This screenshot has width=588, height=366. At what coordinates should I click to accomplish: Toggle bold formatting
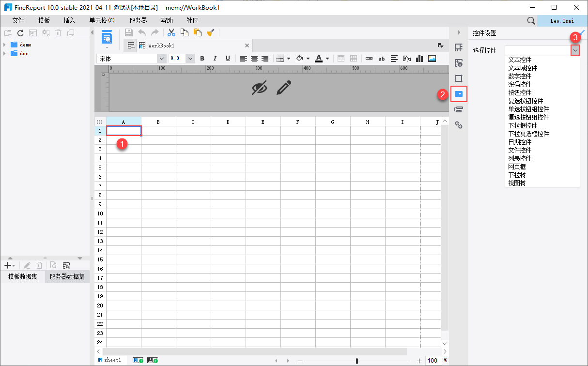point(202,59)
